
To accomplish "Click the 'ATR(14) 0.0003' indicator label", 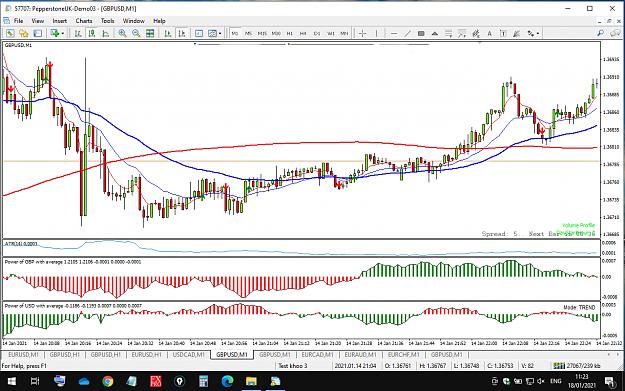I will coord(20,243).
